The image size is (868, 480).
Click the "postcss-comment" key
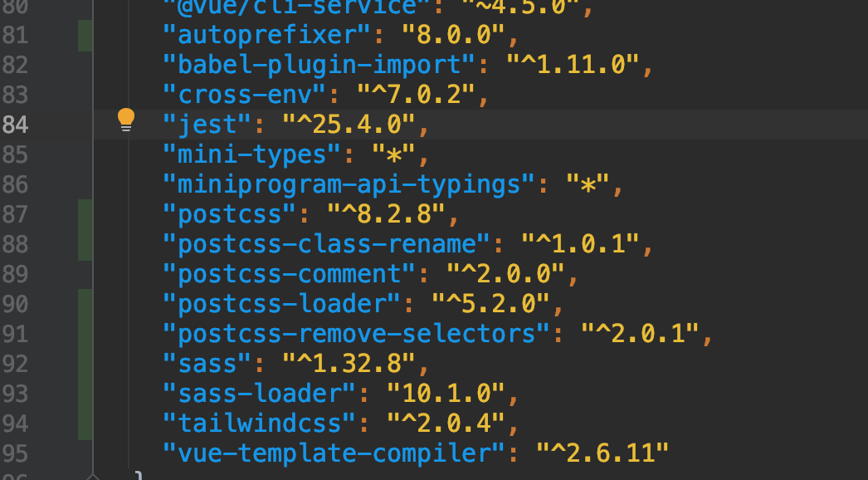click(x=289, y=274)
